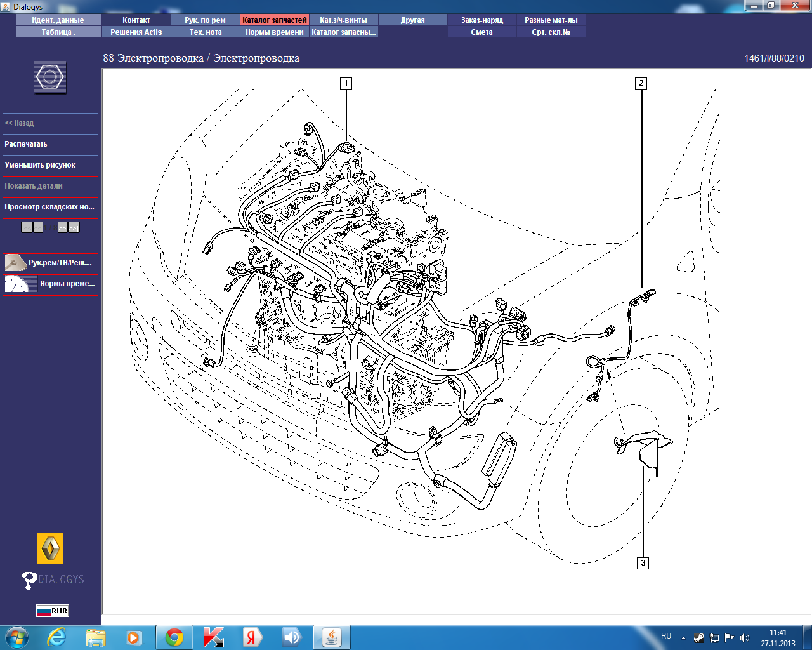Switch to the Java Dialogys taskbar window
Image resolution: width=812 pixels, height=650 pixels.
(x=332, y=637)
